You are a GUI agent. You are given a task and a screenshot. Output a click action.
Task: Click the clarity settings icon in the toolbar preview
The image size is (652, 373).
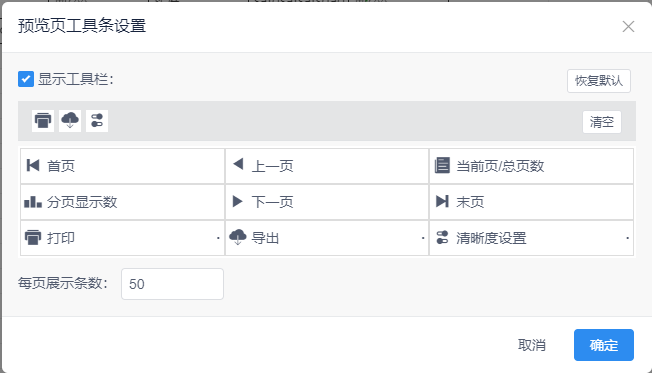pos(97,121)
